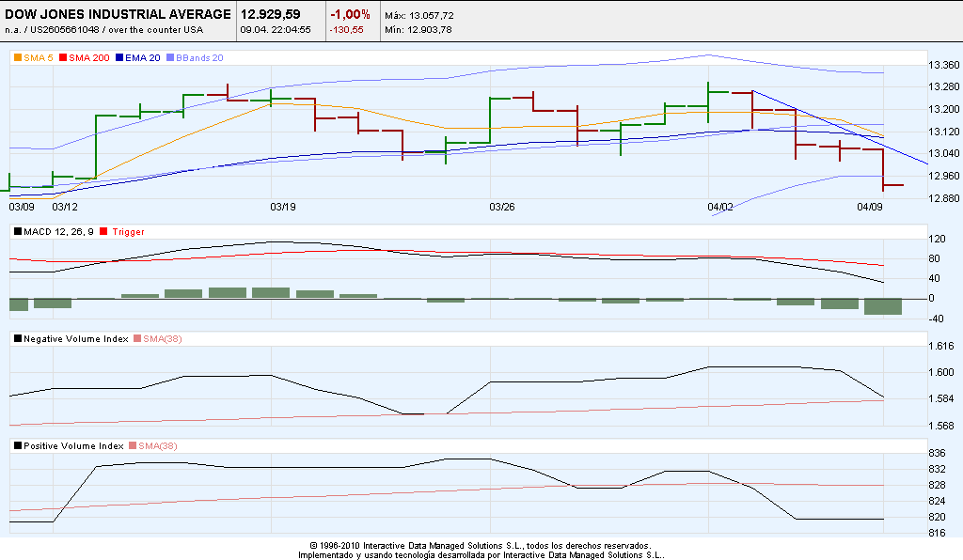Click the current price 12.929,59

coord(270,14)
